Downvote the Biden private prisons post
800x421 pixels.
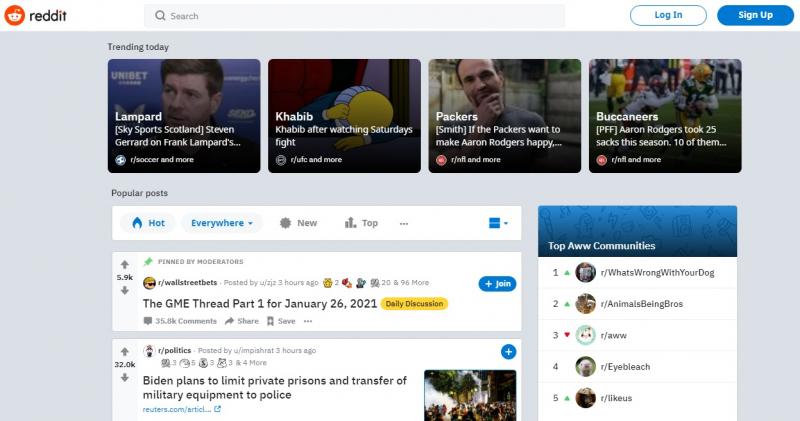(x=124, y=378)
